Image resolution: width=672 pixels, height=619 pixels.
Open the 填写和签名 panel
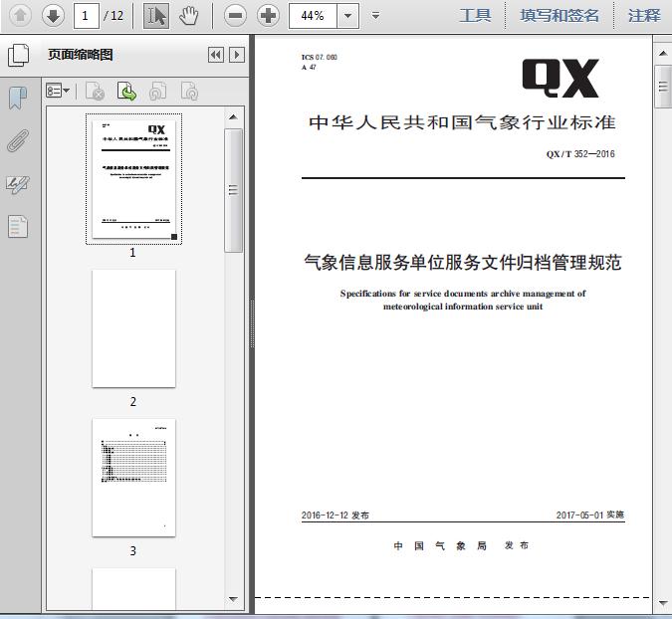(559, 16)
